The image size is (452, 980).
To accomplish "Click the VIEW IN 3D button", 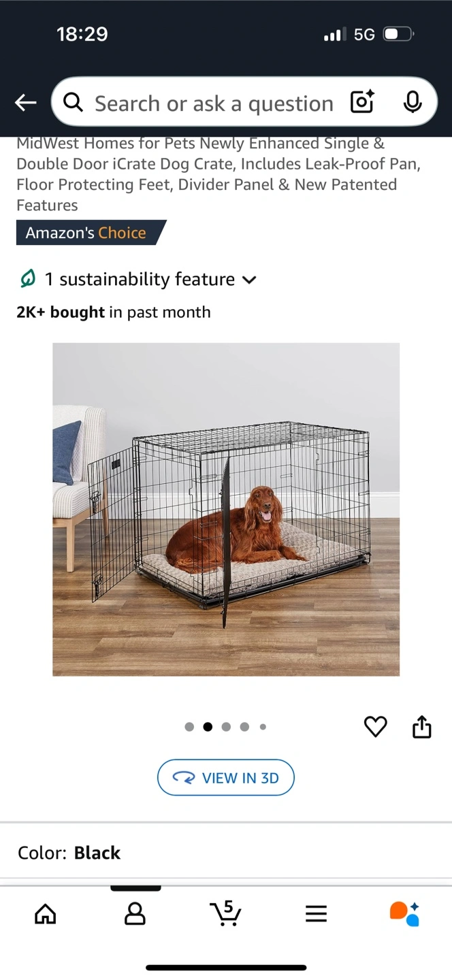I will tap(226, 778).
